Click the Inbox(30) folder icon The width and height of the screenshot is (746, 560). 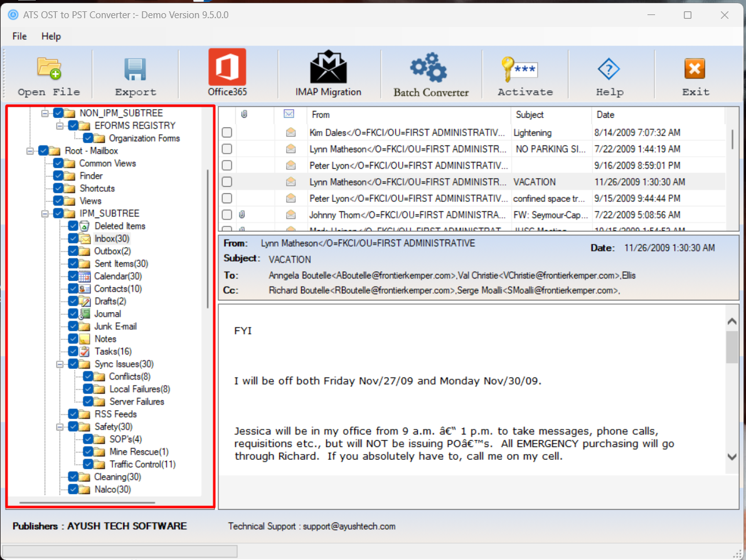click(85, 239)
